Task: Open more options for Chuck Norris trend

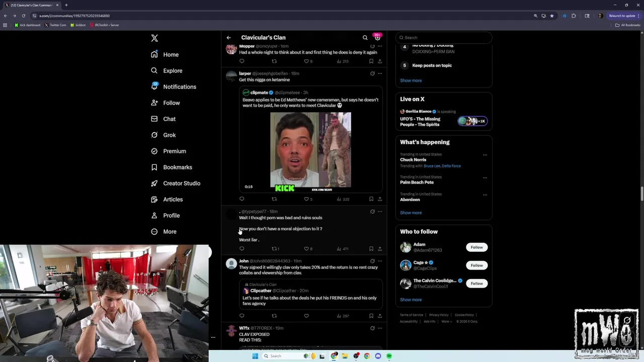Action: coord(485,155)
